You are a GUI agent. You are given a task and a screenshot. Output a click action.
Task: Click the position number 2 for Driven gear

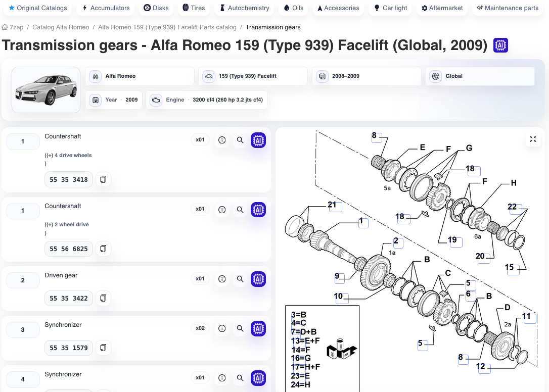point(23,280)
